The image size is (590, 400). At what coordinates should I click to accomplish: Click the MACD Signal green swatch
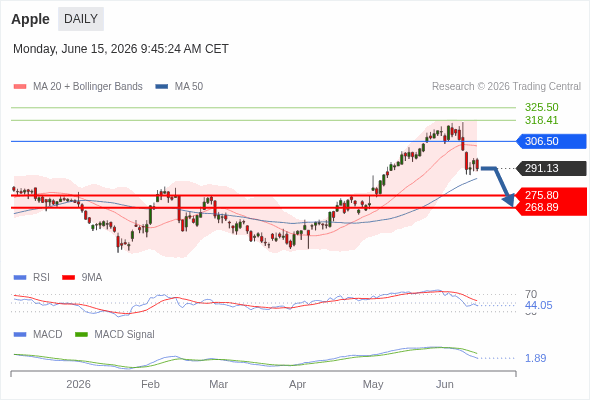click(81, 335)
